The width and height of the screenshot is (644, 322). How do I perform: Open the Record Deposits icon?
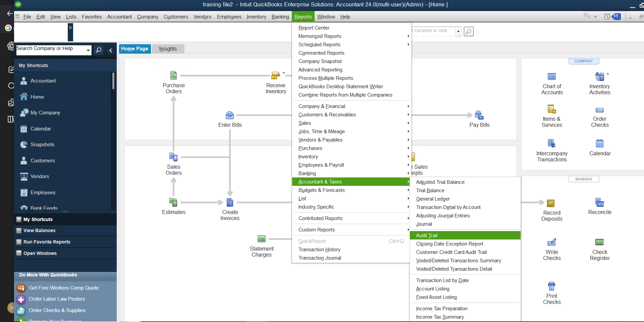[551, 203]
